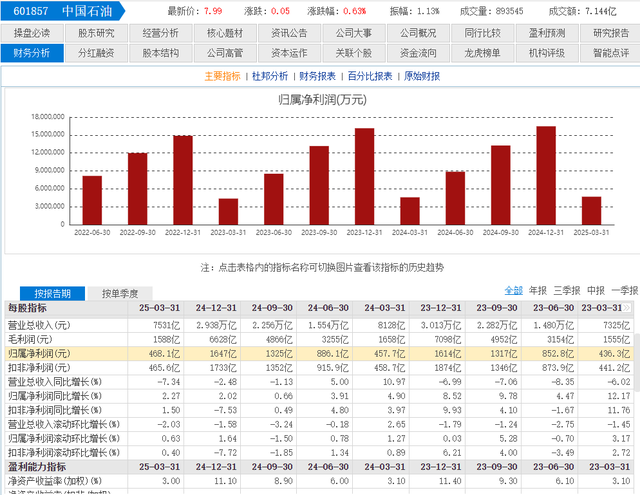Screen dimensions: 640x495
Task: Open the 股东研究 tab
Action: click(96, 33)
